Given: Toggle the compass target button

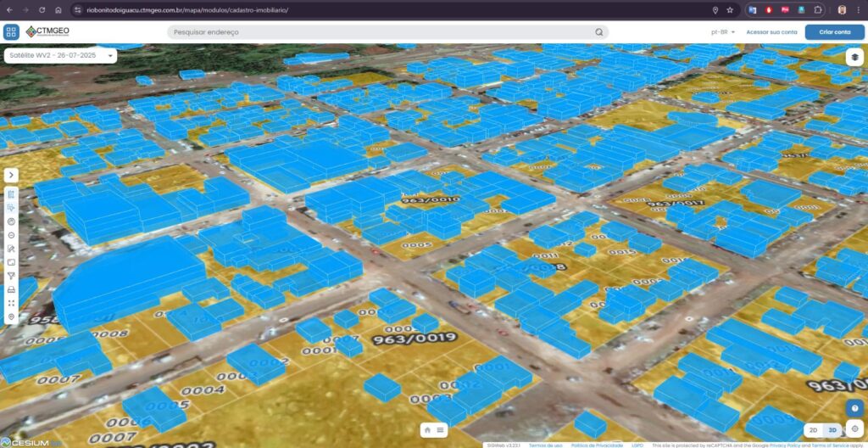Looking at the screenshot, I should pyautogui.click(x=855, y=429).
